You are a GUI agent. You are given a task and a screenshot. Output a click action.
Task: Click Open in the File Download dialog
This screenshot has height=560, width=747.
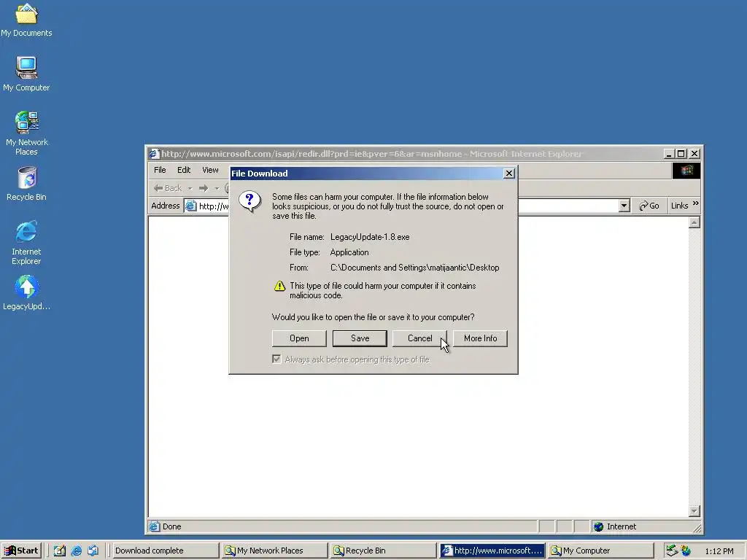click(299, 338)
